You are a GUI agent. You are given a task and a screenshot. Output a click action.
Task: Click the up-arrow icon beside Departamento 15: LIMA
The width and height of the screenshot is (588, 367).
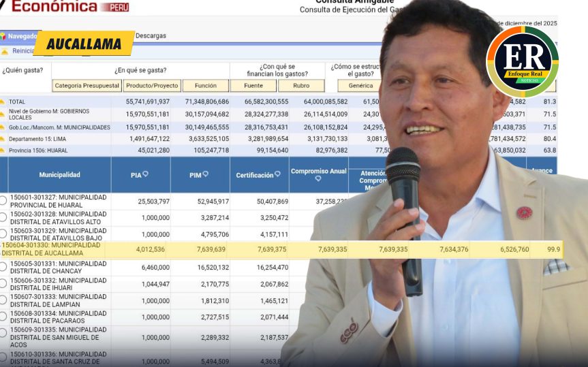pyautogui.click(x=3, y=139)
